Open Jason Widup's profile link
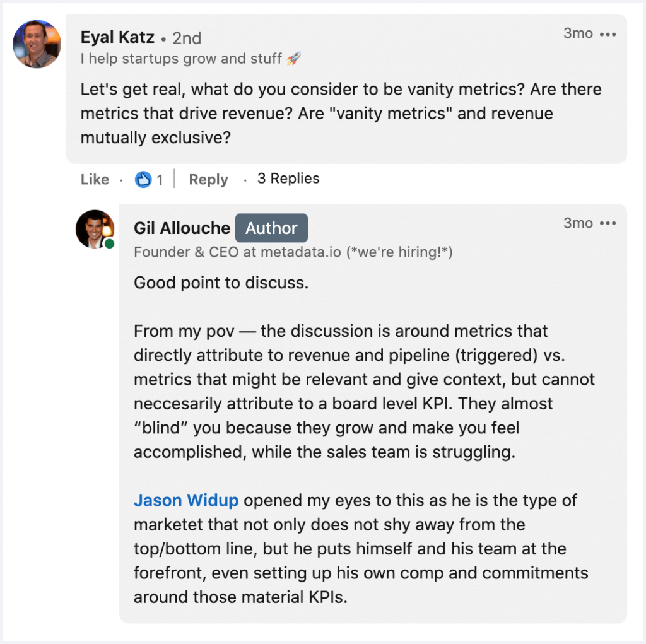 (x=186, y=500)
